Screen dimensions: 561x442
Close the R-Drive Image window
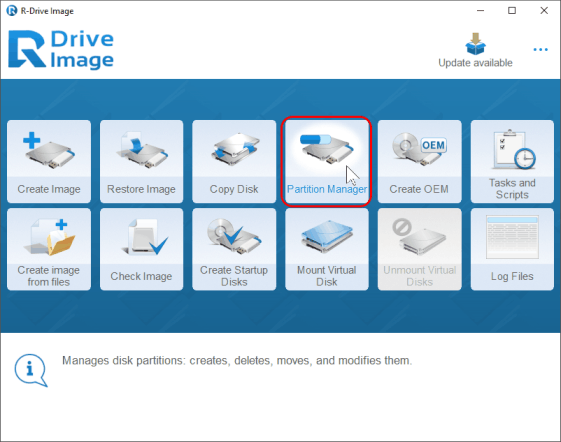click(544, 11)
